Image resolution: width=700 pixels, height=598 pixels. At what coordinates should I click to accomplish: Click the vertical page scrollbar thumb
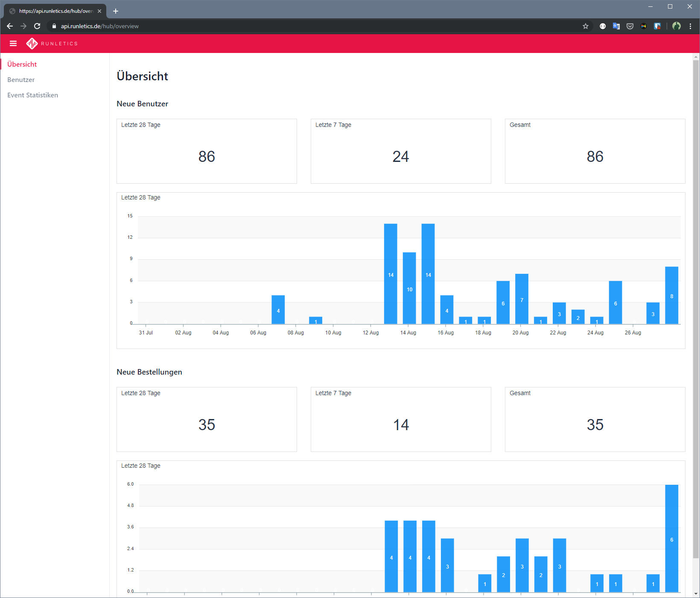pyautogui.click(x=696, y=308)
